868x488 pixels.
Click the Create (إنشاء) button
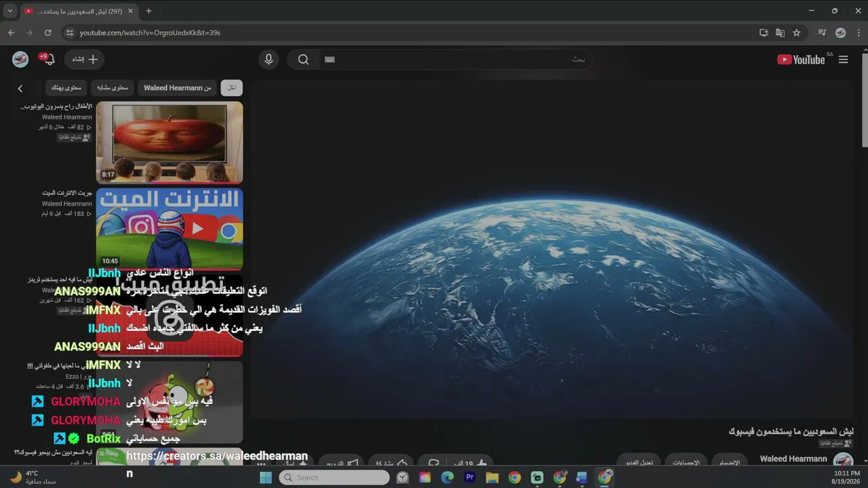coord(85,60)
